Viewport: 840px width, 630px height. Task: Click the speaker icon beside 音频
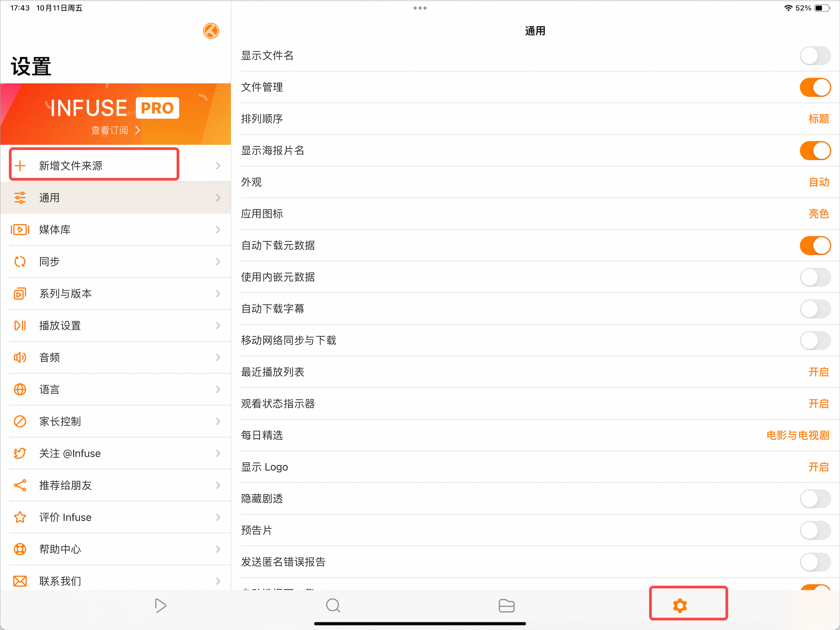(x=20, y=357)
